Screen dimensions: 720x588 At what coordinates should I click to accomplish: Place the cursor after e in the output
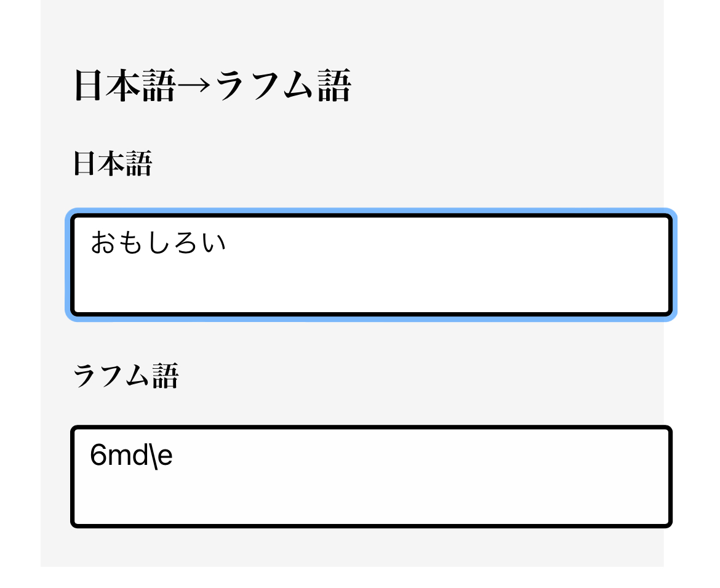point(174,457)
